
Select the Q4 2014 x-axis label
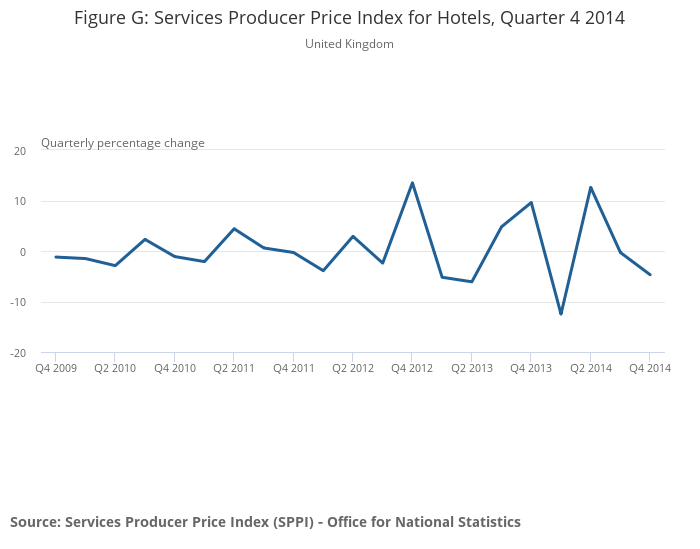click(x=649, y=369)
